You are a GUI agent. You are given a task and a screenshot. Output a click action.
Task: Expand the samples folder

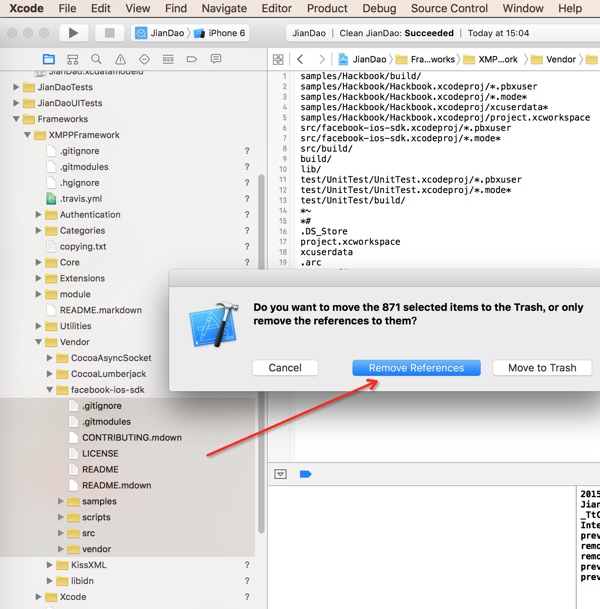[61, 501]
